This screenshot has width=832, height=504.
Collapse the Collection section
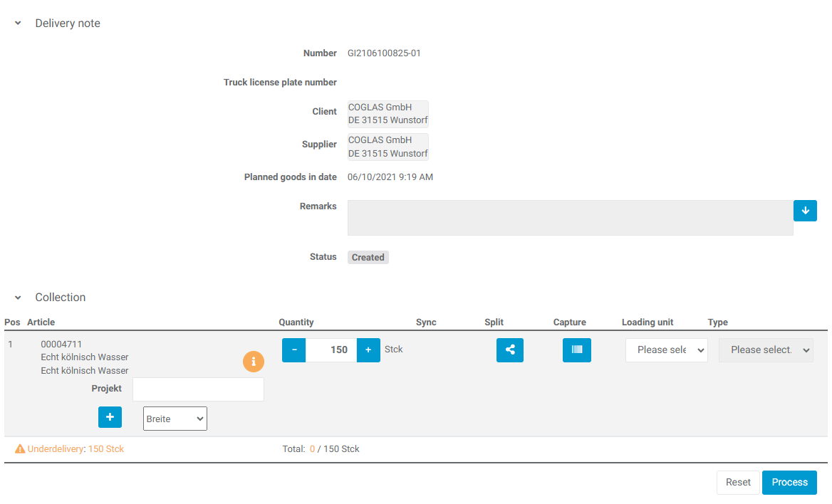[x=18, y=298]
